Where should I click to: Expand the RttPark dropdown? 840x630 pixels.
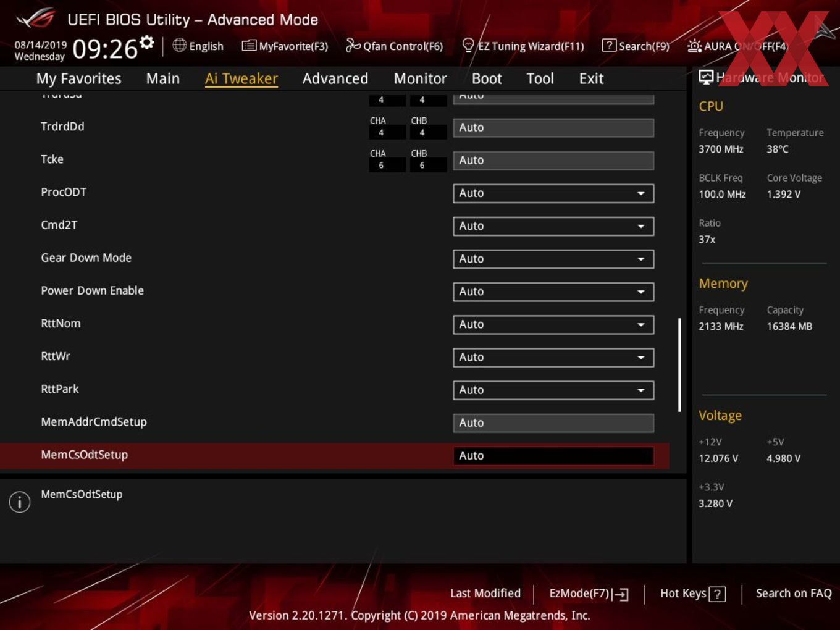[553, 390]
